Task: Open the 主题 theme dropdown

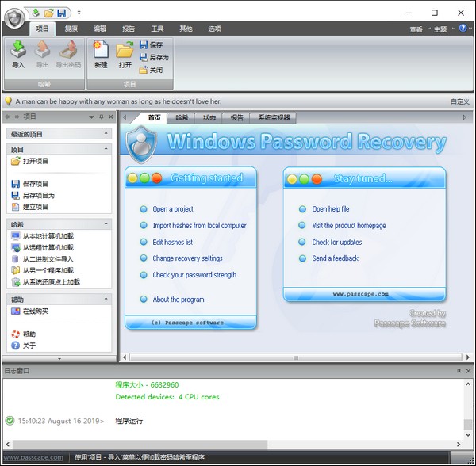Action: tap(444, 29)
